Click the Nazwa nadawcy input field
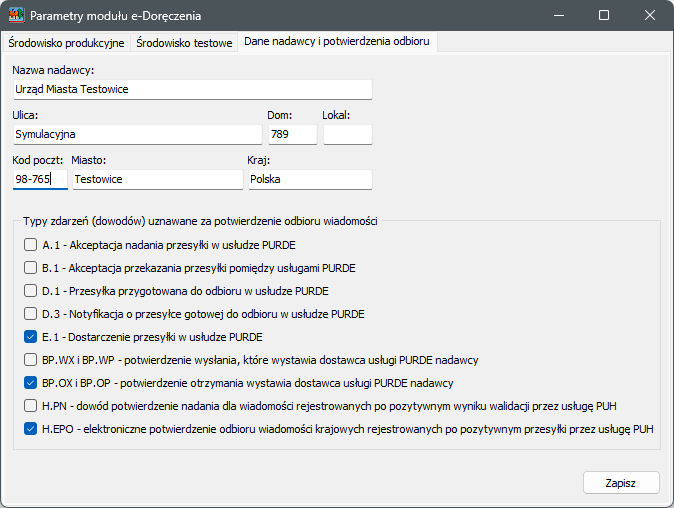 click(191, 89)
